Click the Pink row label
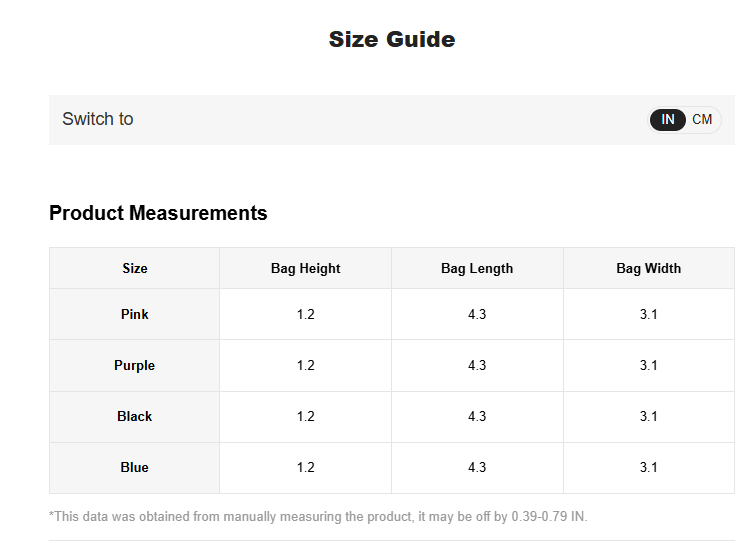The image size is (746, 544). point(135,314)
